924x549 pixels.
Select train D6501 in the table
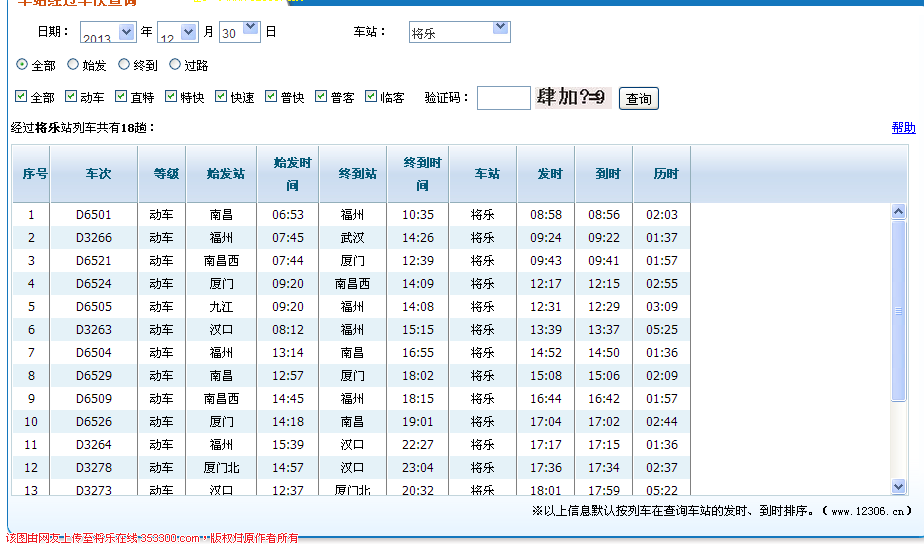point(94,214)
